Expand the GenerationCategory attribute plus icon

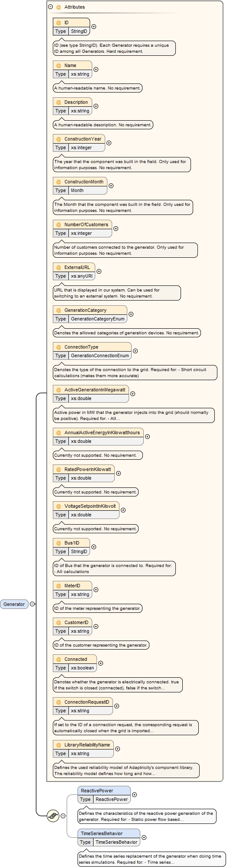point(131,314)
